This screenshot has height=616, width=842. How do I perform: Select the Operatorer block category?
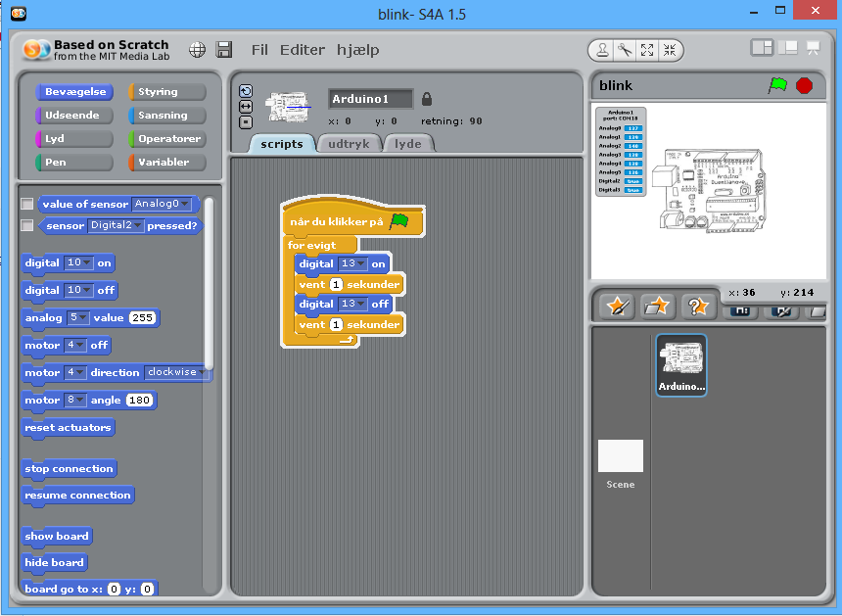click(x=167, y=138)
